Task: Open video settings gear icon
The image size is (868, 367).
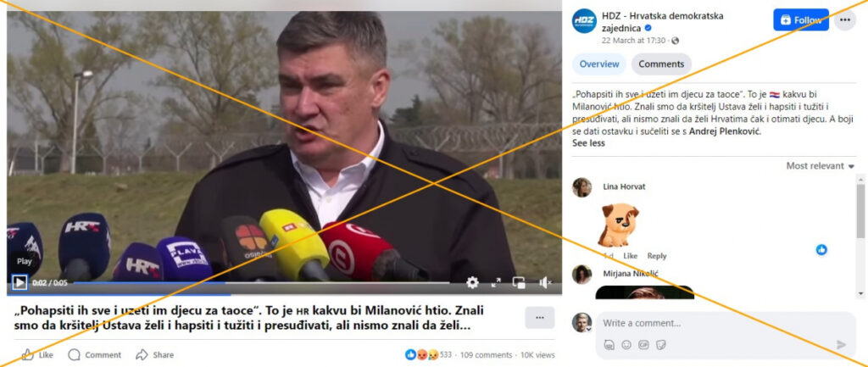Action: [x=472, y=283]
